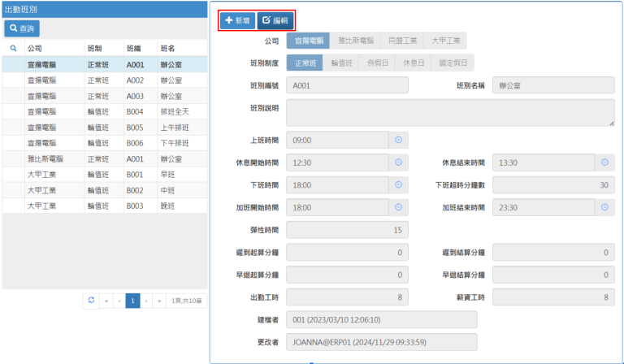The height and width of the screenshot is (364, 624).
Task: Click the magnifier icon in table header
Action: [13, 48]
